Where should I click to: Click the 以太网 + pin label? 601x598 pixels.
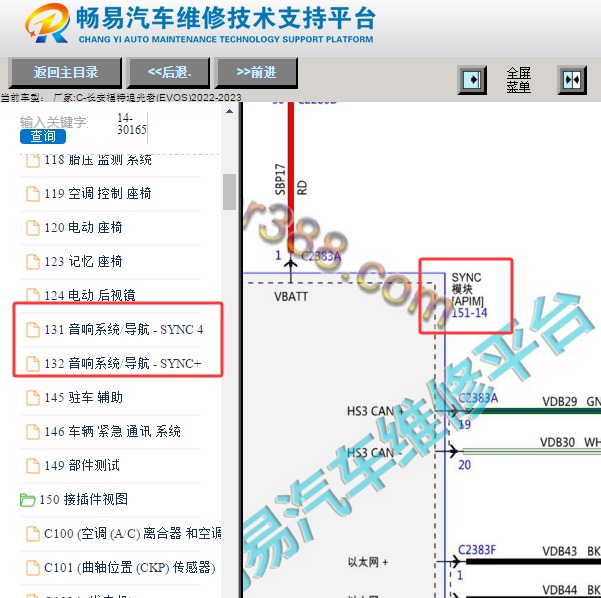(368, 563)
